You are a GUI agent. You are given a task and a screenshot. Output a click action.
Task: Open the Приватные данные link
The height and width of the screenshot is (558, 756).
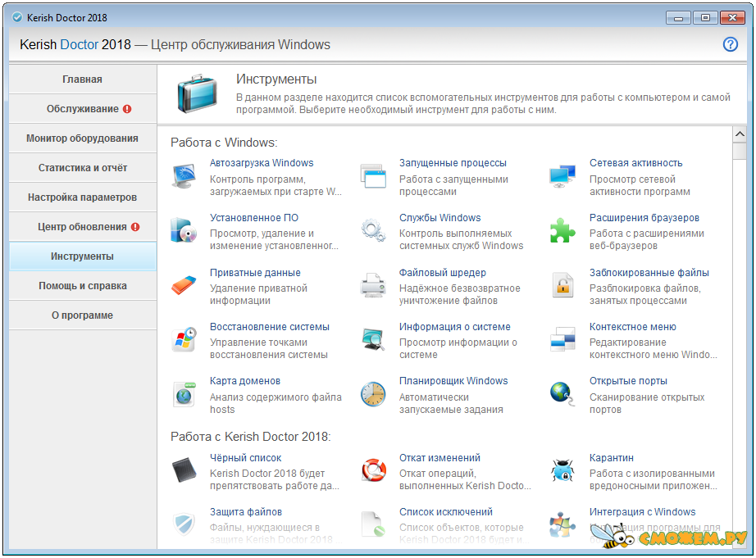(255, 273)
